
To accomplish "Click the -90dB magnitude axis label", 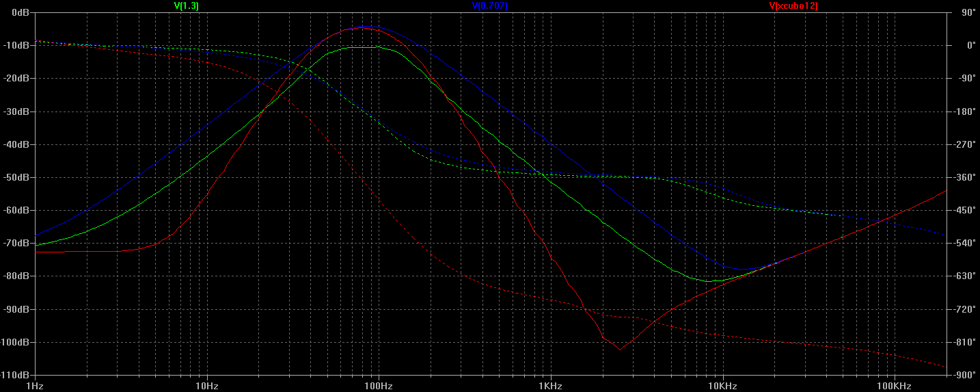I will (18, 309).
